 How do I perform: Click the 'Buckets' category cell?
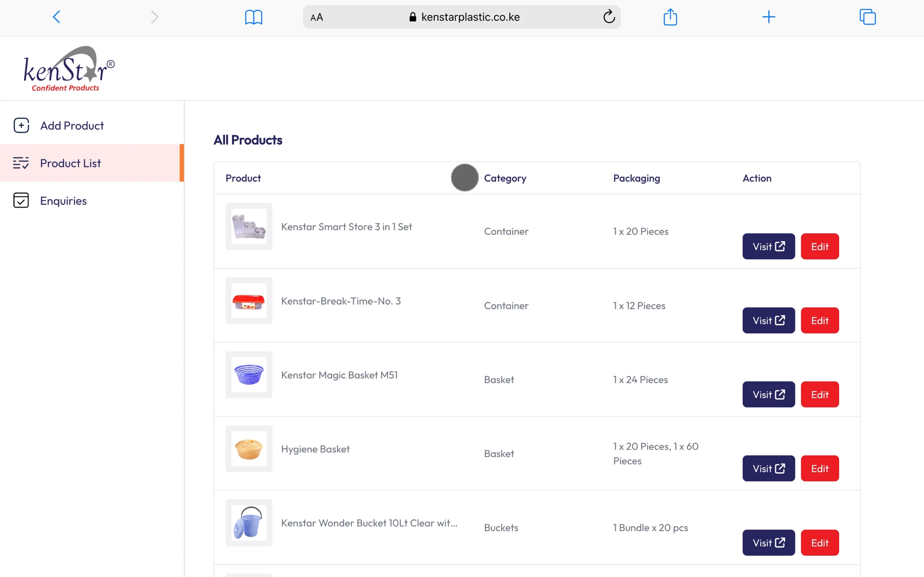tap(501, 528)
